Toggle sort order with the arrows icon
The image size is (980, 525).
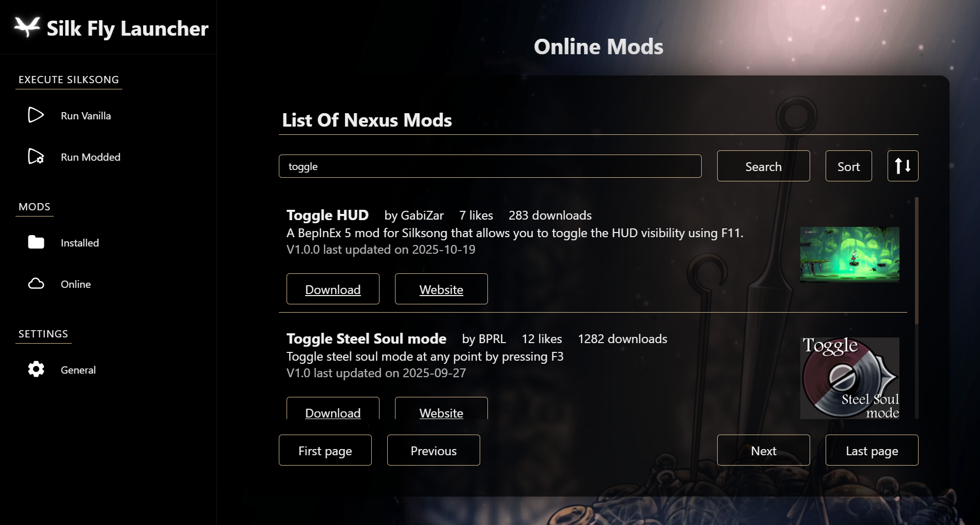tap(902, 166)
